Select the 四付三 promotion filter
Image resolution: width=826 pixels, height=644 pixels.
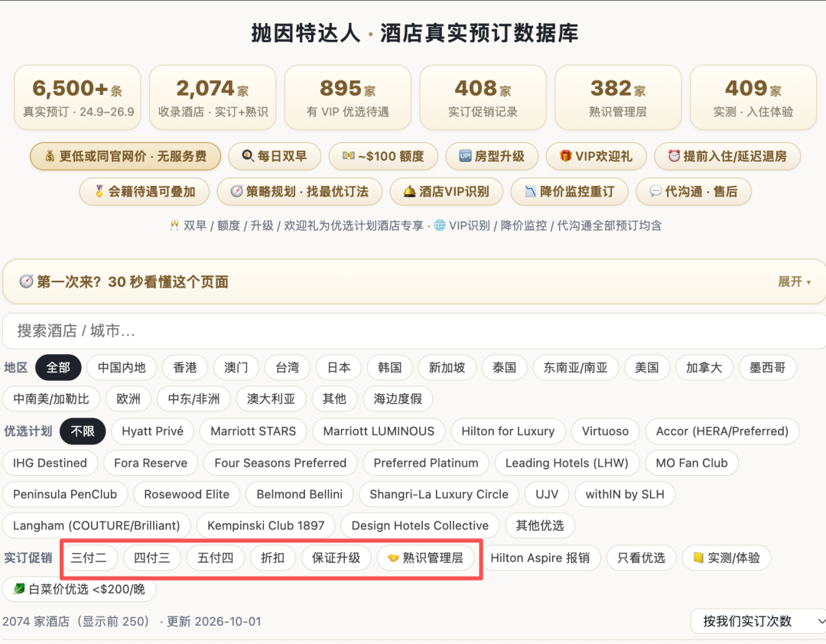(x=151, y=558)
